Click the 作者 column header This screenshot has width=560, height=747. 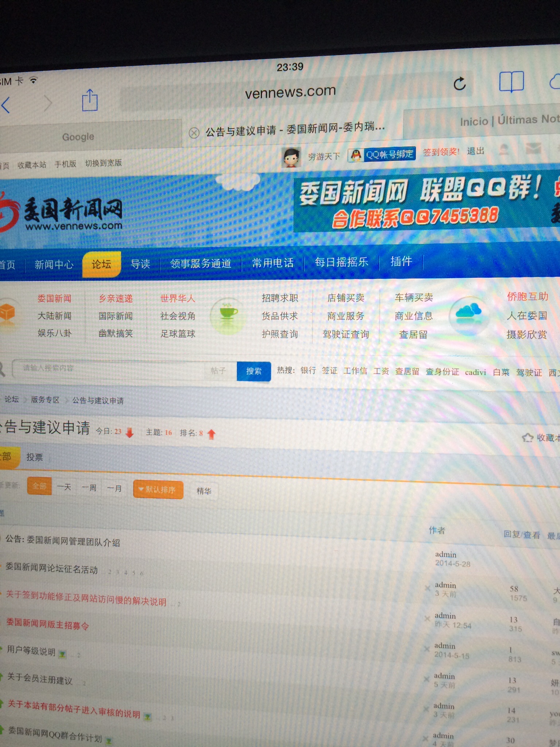pos(437,530)
